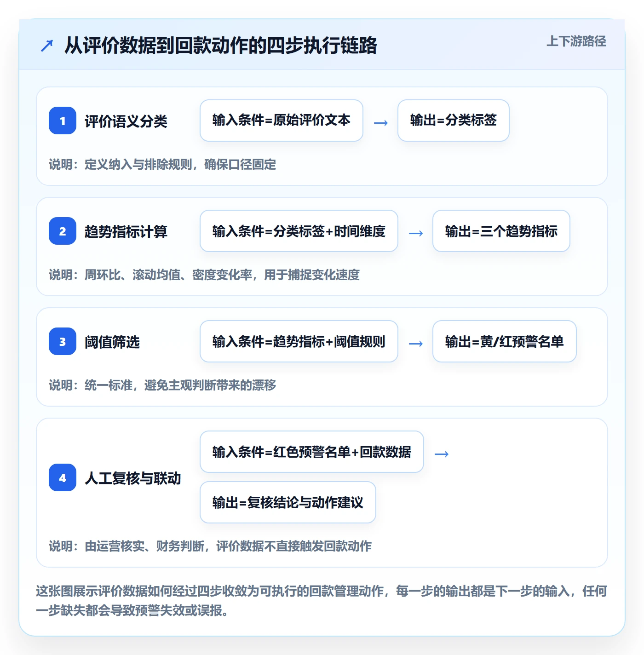Select the 输出=黄/红预警名单 box

505,341
